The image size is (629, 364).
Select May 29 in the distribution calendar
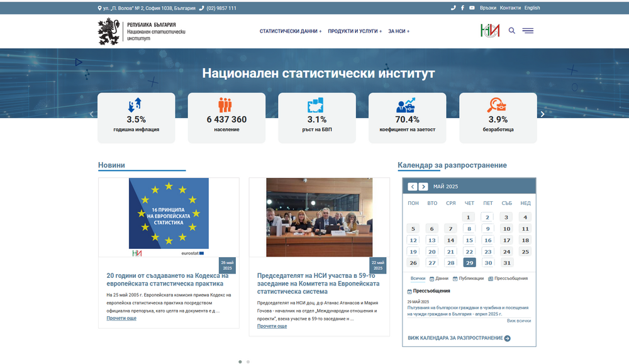(469, 262)
